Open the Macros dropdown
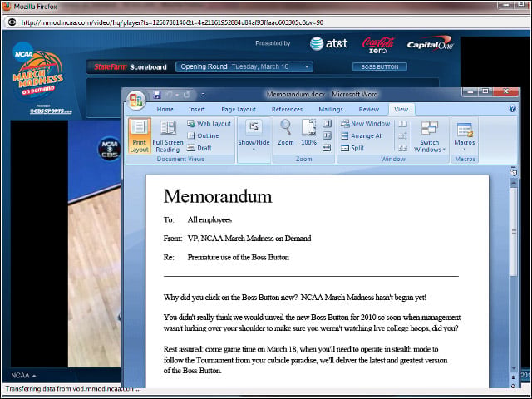532x399 pixels. [x=465, y=136]
